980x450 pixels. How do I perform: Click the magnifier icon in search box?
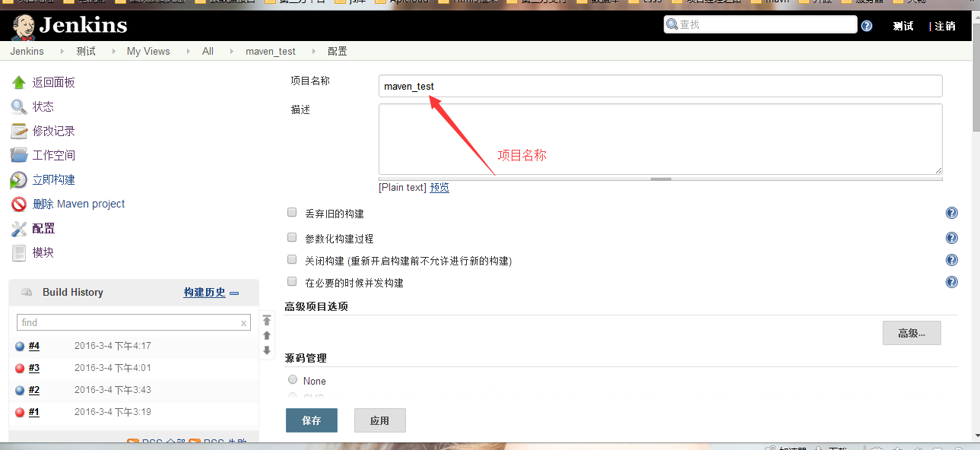(672, 24)
